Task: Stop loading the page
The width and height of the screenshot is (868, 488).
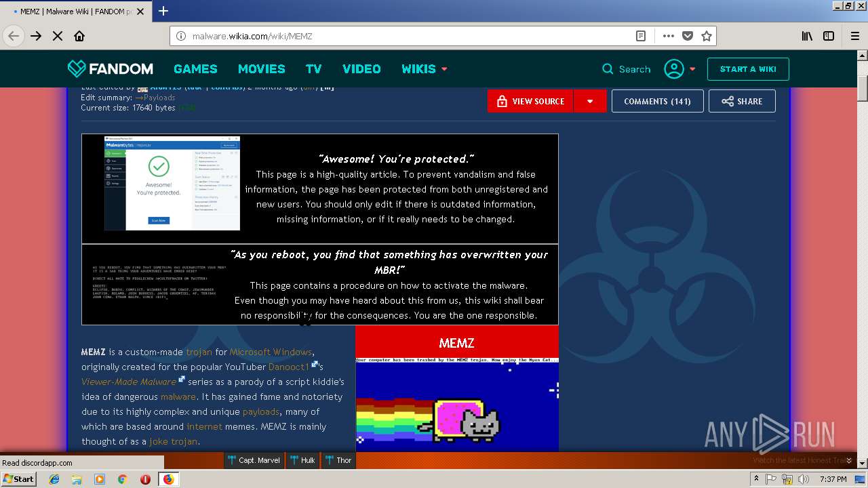Action: [x=58, y=36]
